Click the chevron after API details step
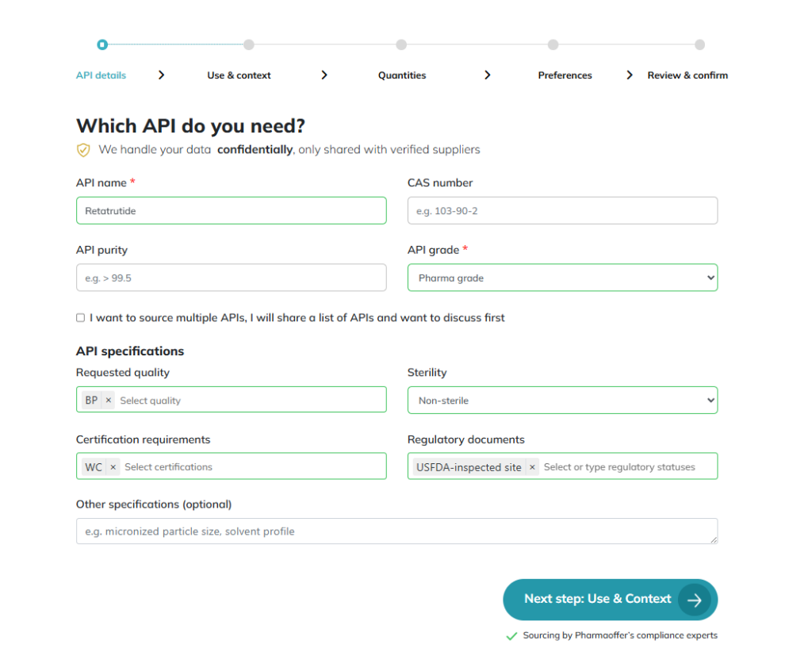Image resolution: width=812 pixels, height=656 pixels. click(161, 75)
